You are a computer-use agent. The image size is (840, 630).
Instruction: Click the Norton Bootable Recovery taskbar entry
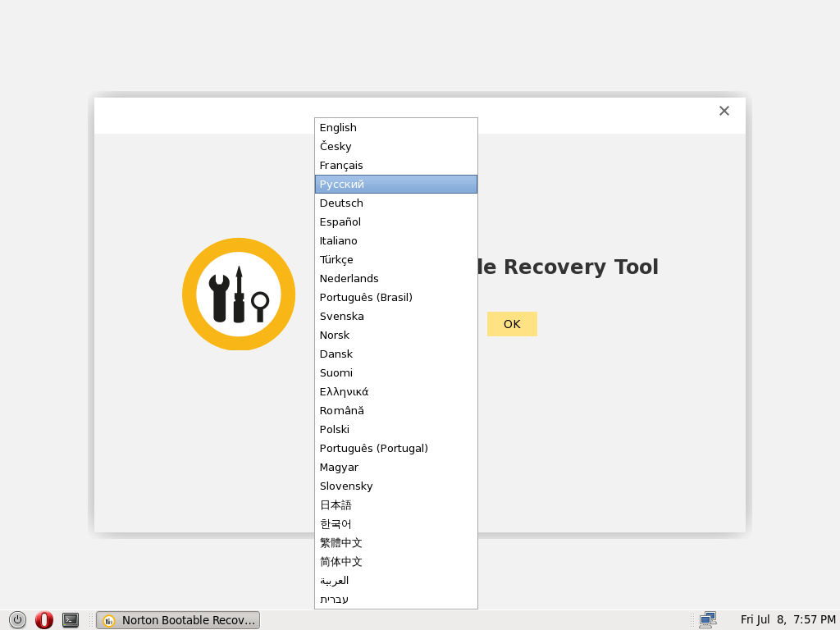[x=178, y=620]
